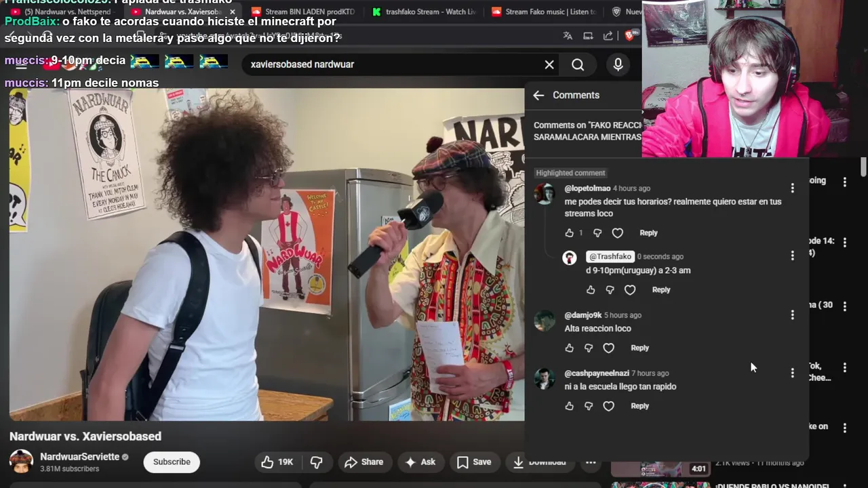
Task: Open the browser translate page icon
Action: tap(568, 36)
